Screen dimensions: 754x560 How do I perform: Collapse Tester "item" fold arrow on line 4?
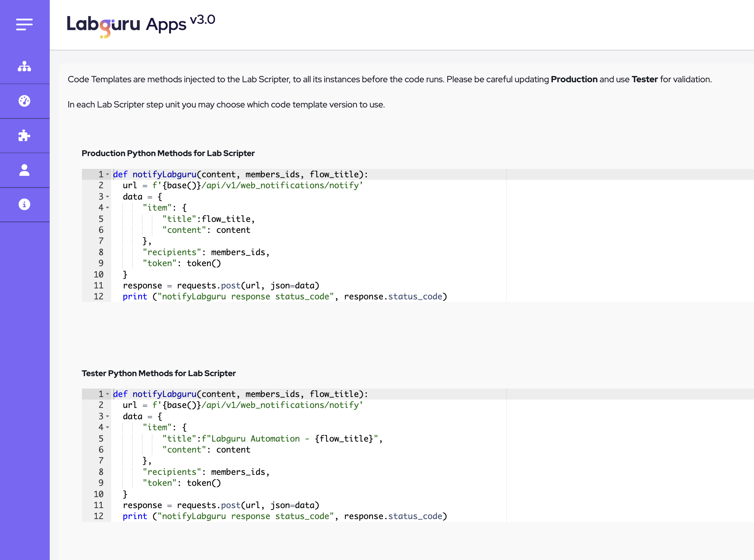click(x=108, y=427)
